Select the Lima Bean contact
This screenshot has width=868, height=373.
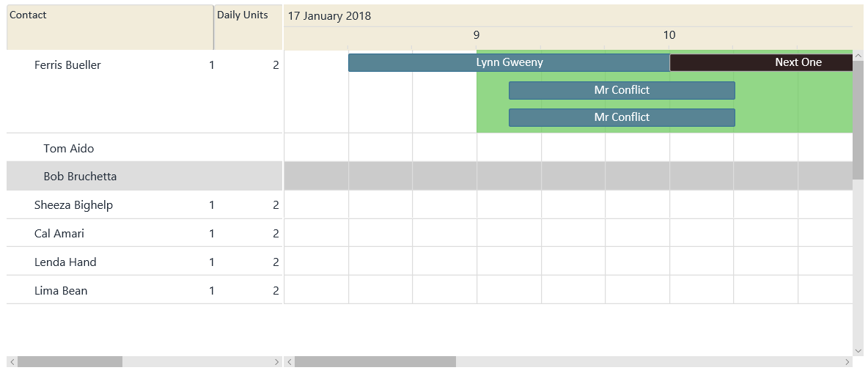pyautogui.click(x=61, y=290)
